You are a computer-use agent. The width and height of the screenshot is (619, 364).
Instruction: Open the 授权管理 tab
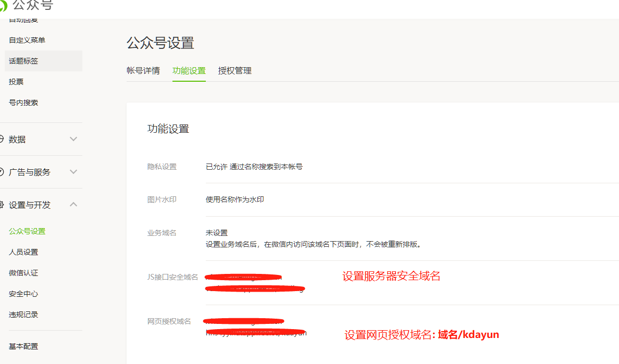click(234, 71)
